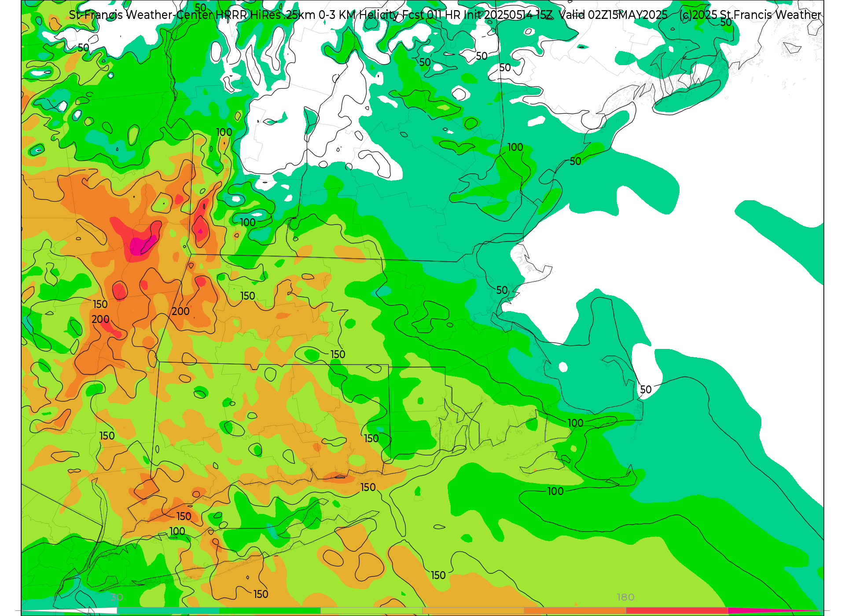
Task: Click "Valid 02Z15MAY2025" in the title
Action: tap(613, 15)
